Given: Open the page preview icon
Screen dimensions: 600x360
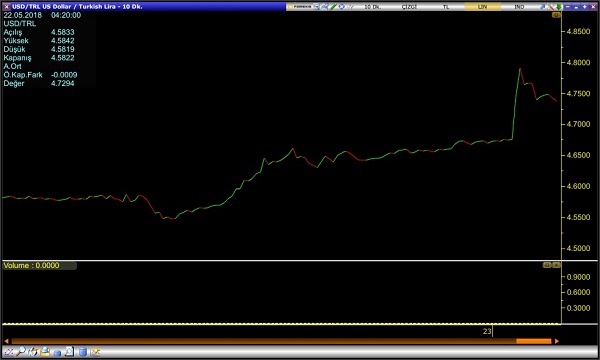Looking at the screenshot, I should coord(70,352).
